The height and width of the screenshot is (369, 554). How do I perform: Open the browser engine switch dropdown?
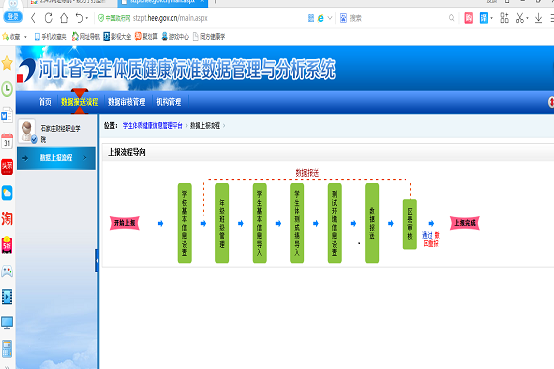click(x=330, y=18)
